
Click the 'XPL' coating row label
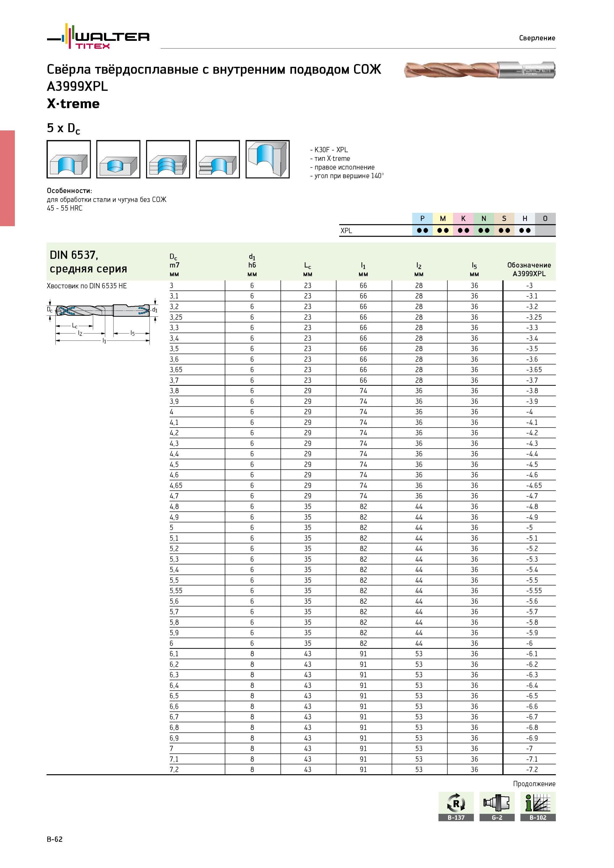pyautogui.click(x=346, y=230)
